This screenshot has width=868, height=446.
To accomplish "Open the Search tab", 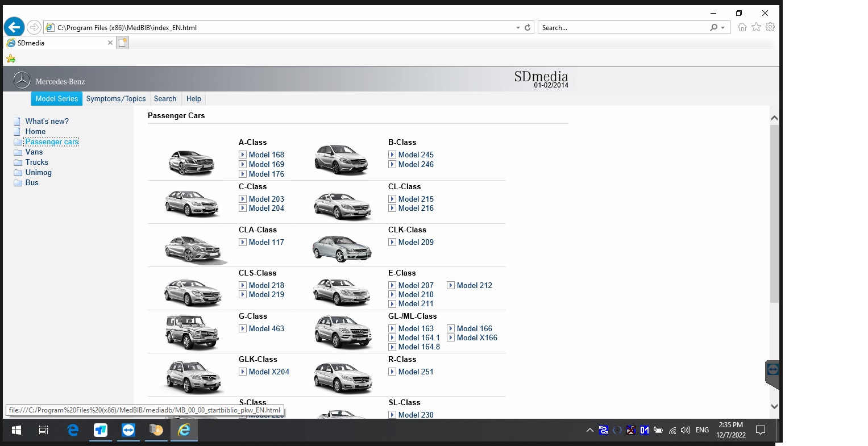I will click(165, 99).
